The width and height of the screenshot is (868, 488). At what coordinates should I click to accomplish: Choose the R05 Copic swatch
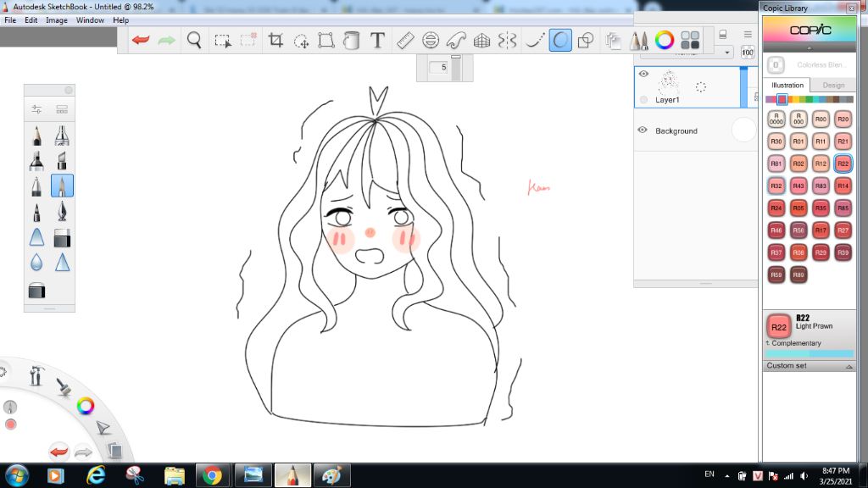798,208
